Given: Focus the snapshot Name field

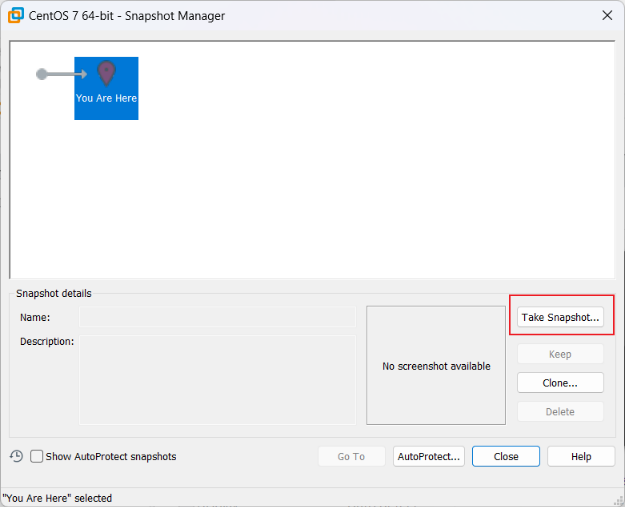Looking at the screenshot, I should tap(217, 317).
